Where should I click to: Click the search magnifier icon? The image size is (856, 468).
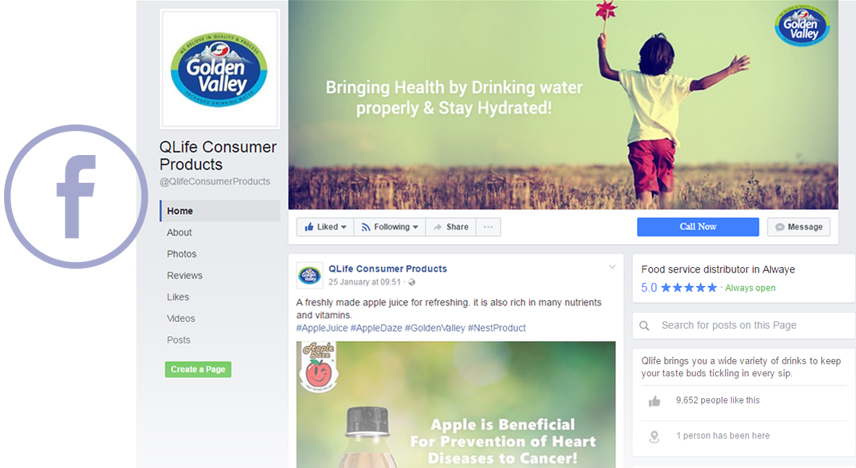click(644, 325)
